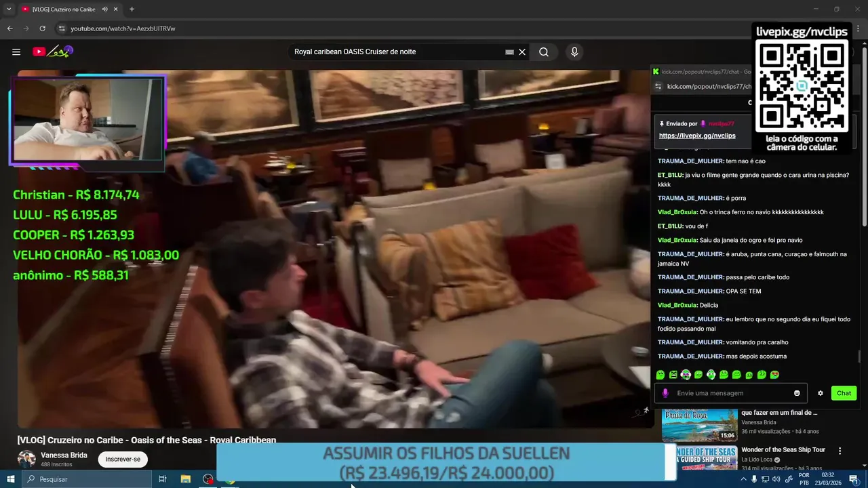The height and width of the screenshot is (488, 868).
Task: Open TRAUMA_DE_MULHER profile from 'é porra' message
Action: click(x=690, y=198)
